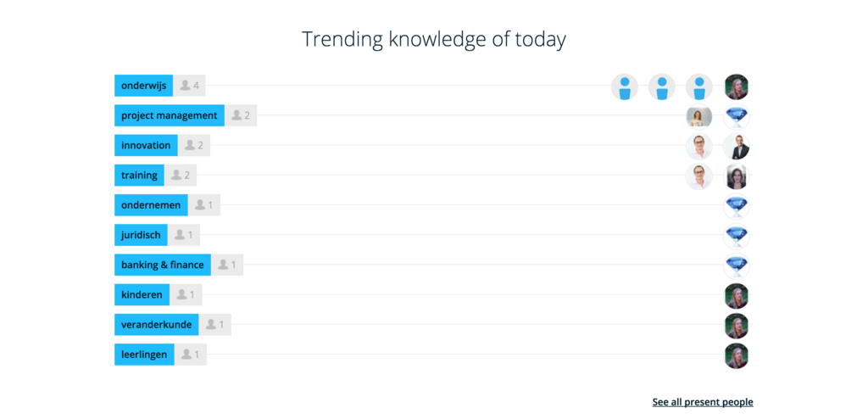Click the onderwijs knowledge tag
This screenshot has width=868, height=419.
143,86
